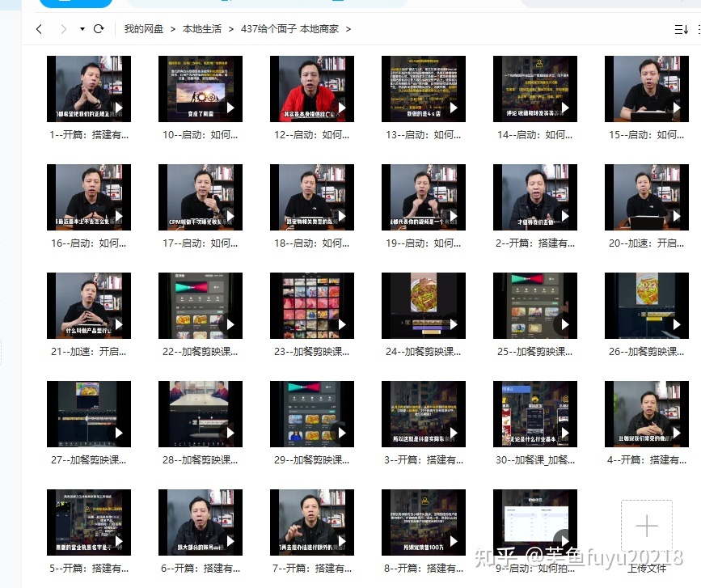Open the sort order menu icon
Screen dimensions: 701x588
pos(682,29)
